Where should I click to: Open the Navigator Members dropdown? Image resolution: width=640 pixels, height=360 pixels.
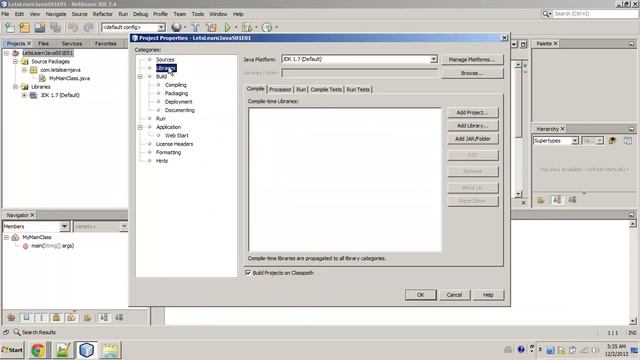64,226
